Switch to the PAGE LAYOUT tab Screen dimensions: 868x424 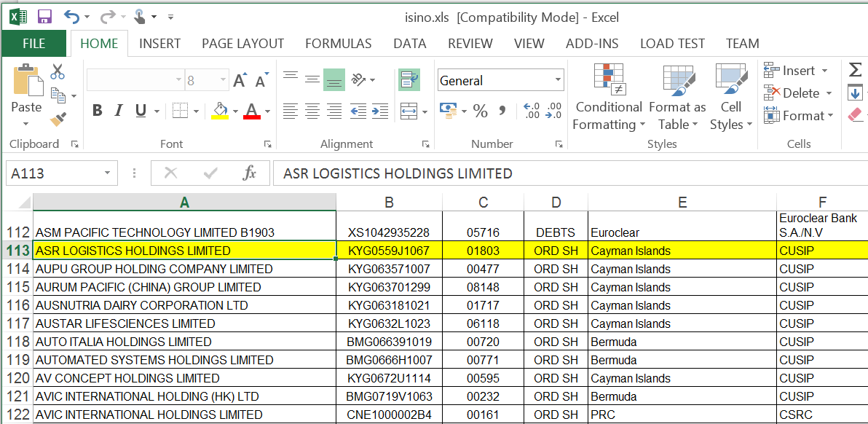click(x=243, y=44)
